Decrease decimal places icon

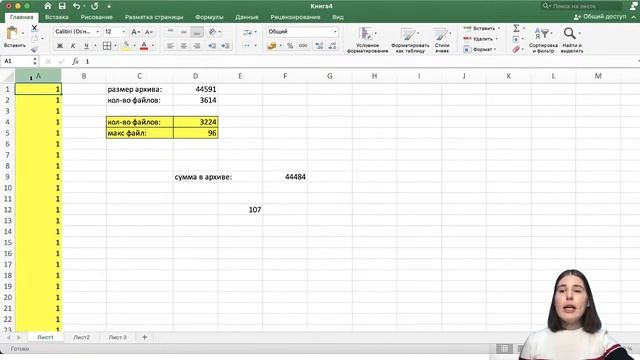point(332,46)
